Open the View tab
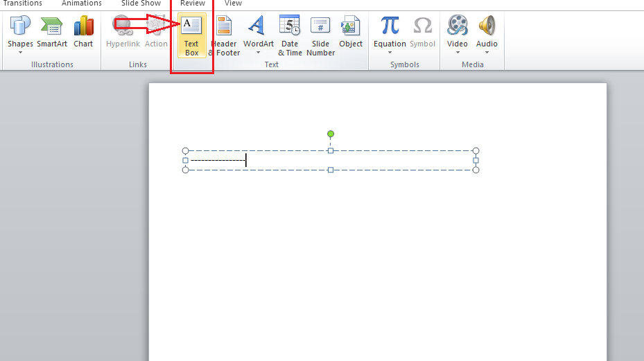The image size is (644, 361). coord(233,3)
